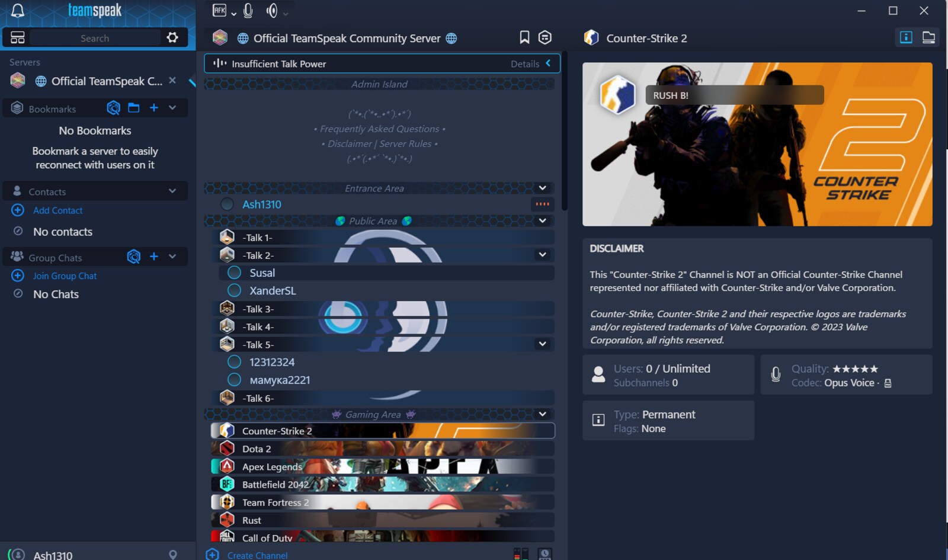Click the Add Contact link
Screen dimensions: 948x560
point(57,210)
